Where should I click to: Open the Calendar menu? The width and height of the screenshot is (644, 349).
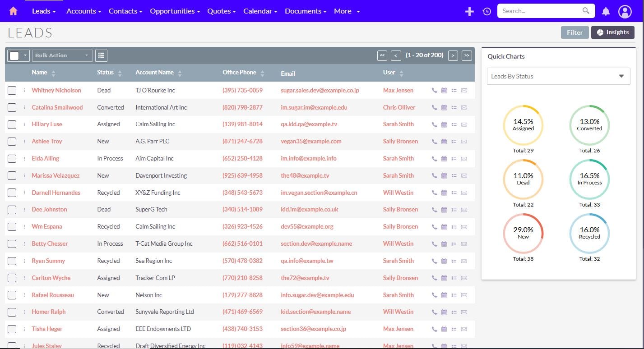coord(260,11)
